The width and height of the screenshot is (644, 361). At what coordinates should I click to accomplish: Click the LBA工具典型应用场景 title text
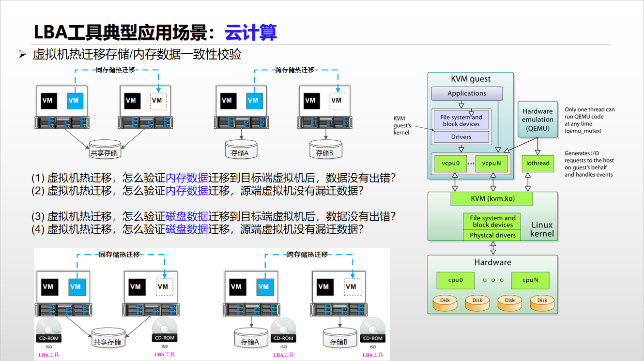tap(124, 32)
